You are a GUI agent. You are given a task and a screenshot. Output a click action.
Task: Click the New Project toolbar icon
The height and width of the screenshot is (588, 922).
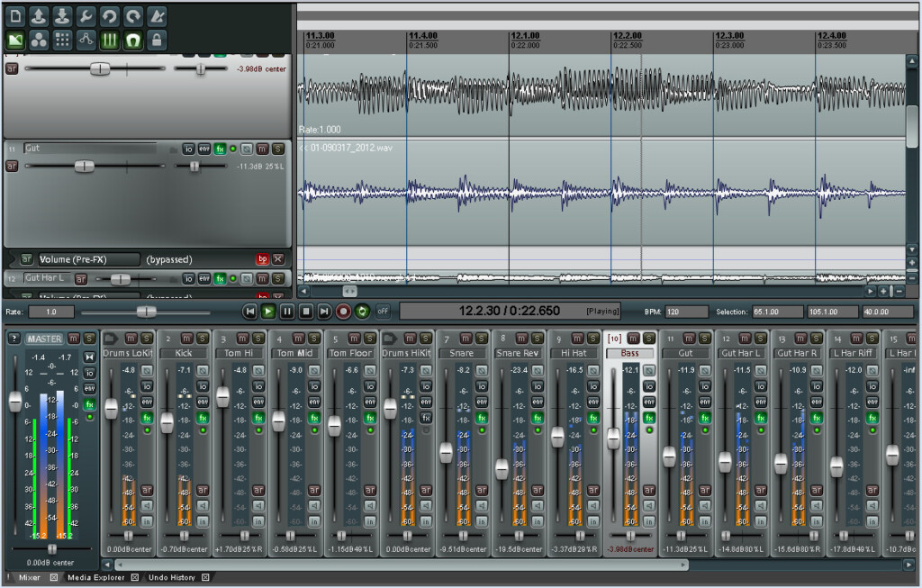tap(15, 16)
